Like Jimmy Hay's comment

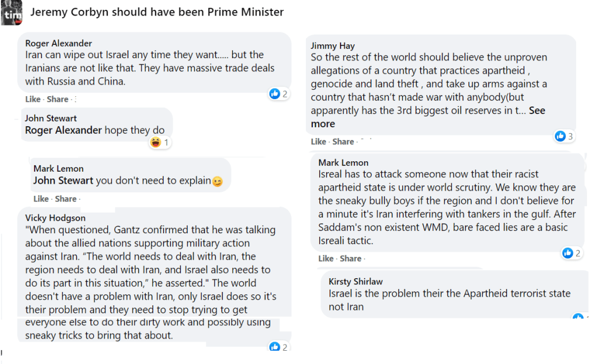click(x=319, y=142)
